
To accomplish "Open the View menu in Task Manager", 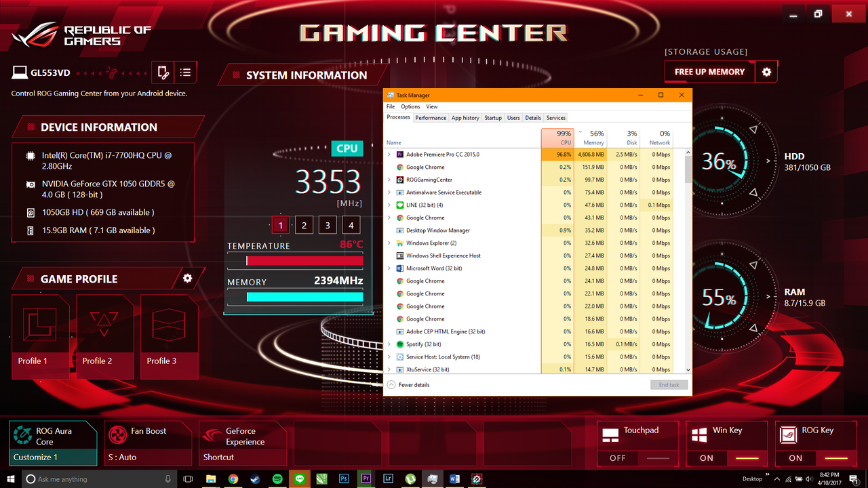I will [432, 106].
